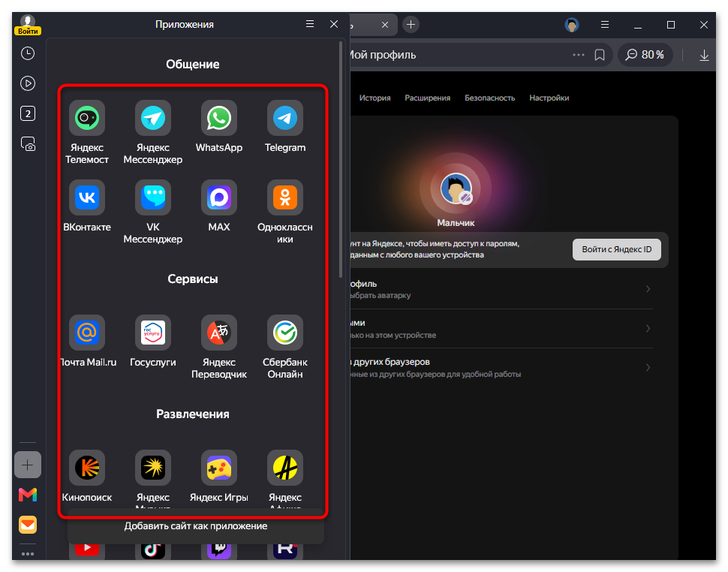The width and height of the screenshot is (728, 572).
Task: Open browser main hamburger menu
Action: (x=604, y=25)
